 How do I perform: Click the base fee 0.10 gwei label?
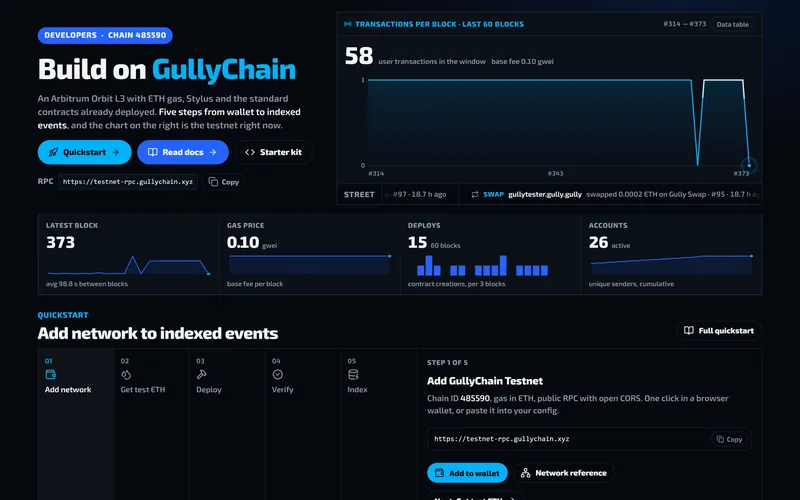[522, 61]
